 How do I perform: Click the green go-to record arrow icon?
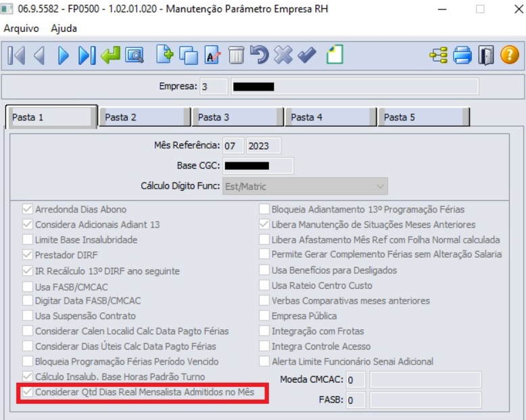tap(111, 55)
